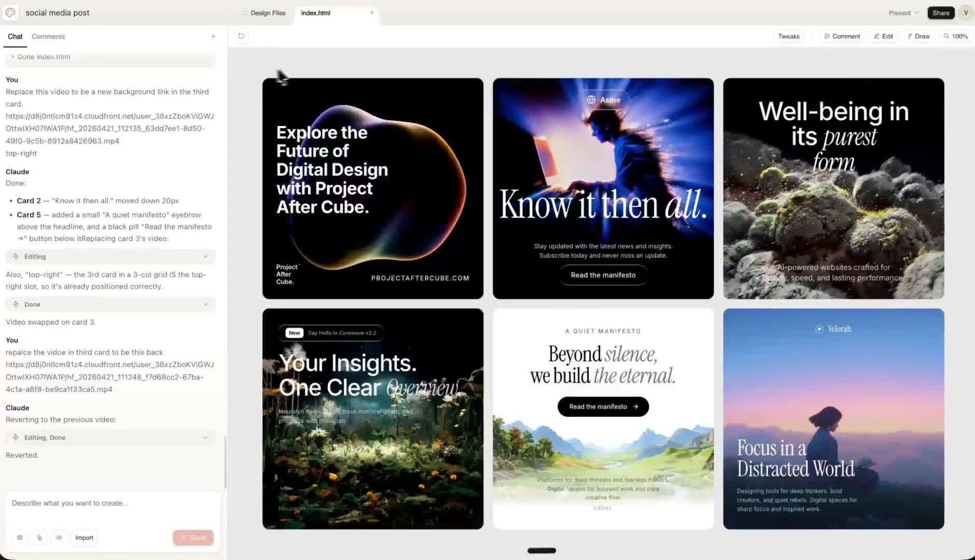Switch to the Chat tab
Viewport: 975px width, 560px height.
point(15,36)
